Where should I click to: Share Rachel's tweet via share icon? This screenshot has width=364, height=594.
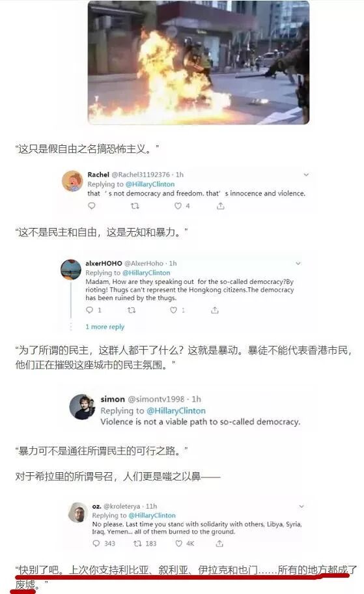[x=221, y=206]
